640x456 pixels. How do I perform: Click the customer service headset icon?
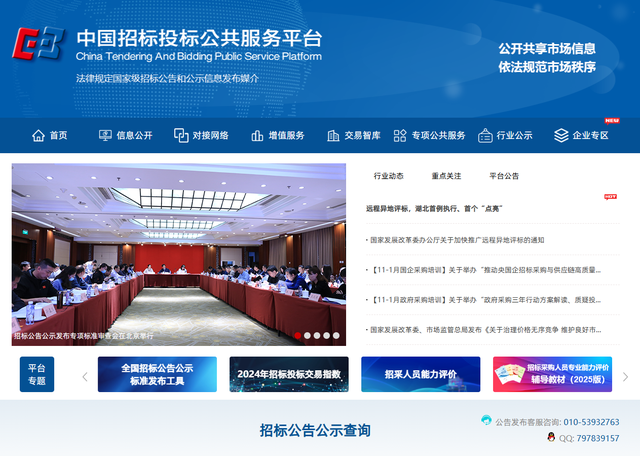pyautogui.click(x=486, y=420)
